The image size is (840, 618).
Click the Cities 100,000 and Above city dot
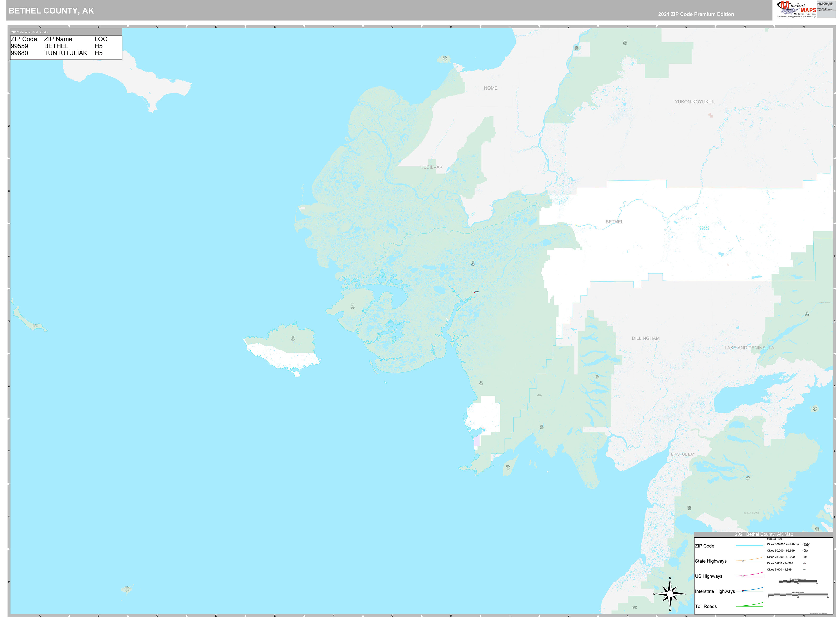[x=803, y=544]
